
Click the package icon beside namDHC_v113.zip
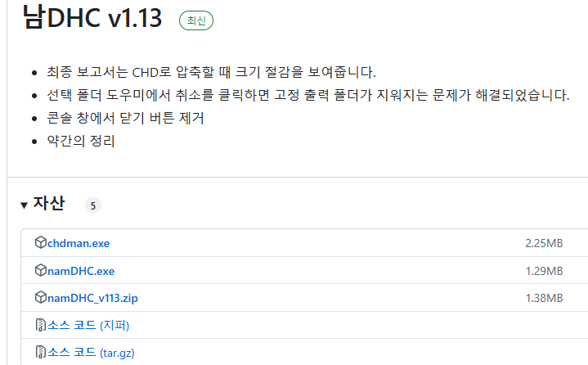click(41, 298)
